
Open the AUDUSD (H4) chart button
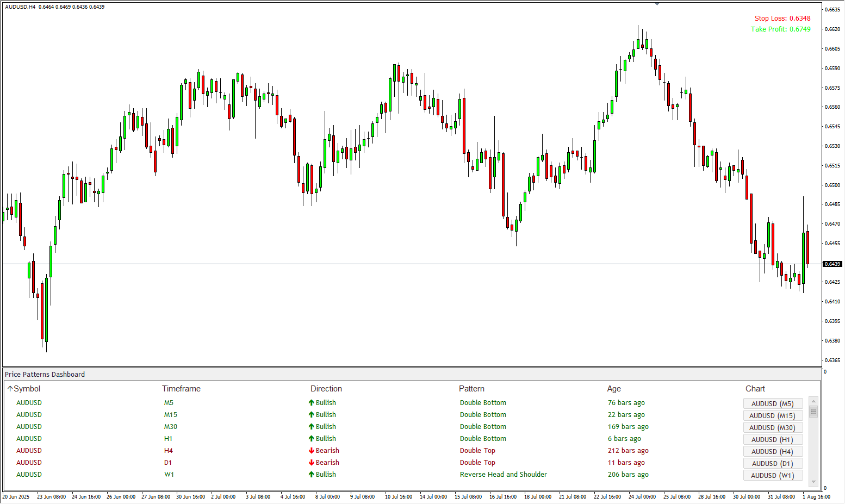pyautogui.click(x=772, y=451)
